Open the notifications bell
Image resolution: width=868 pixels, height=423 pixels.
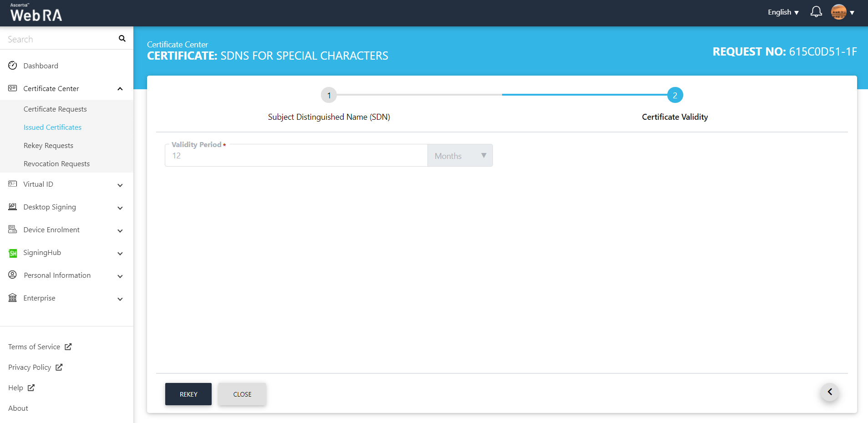816,12
